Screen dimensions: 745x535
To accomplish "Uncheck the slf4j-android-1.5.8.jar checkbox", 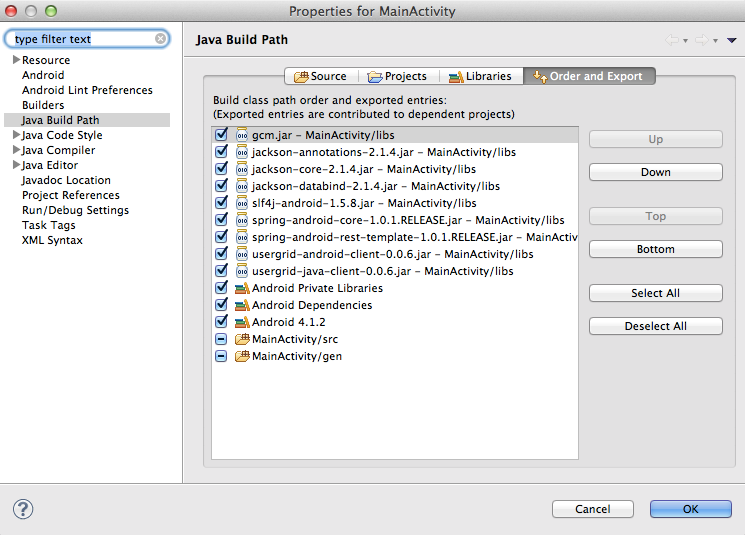I will click(x=221, y=202).
